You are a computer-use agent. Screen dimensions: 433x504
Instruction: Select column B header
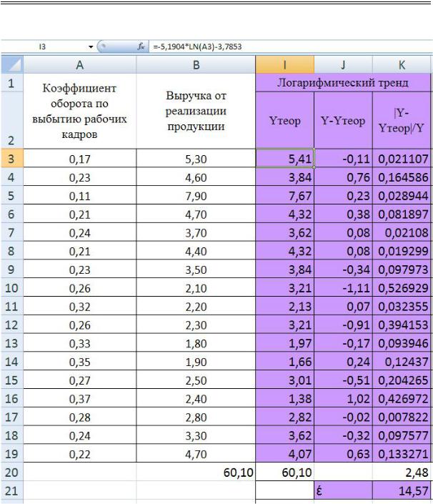196,65
